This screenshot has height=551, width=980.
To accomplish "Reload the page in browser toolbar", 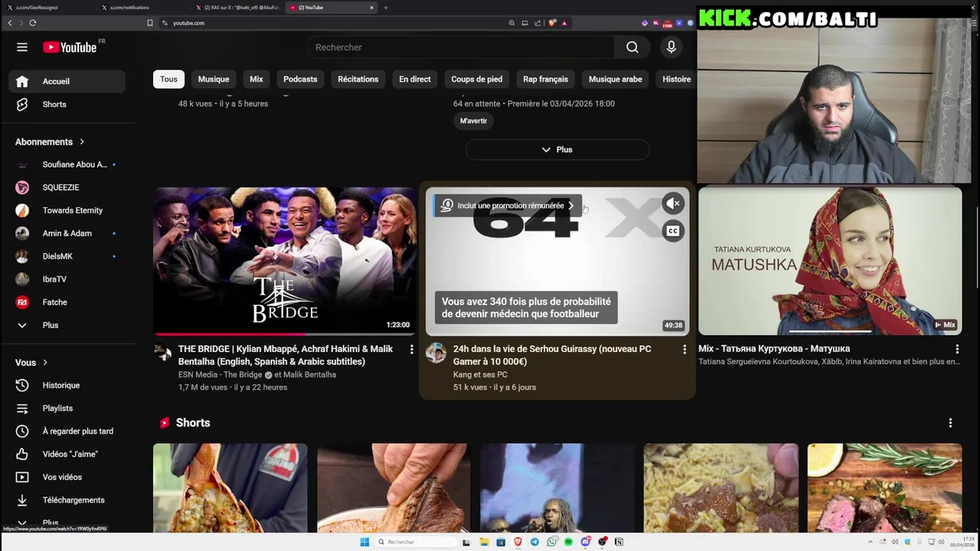I will (x=33, y=23).
